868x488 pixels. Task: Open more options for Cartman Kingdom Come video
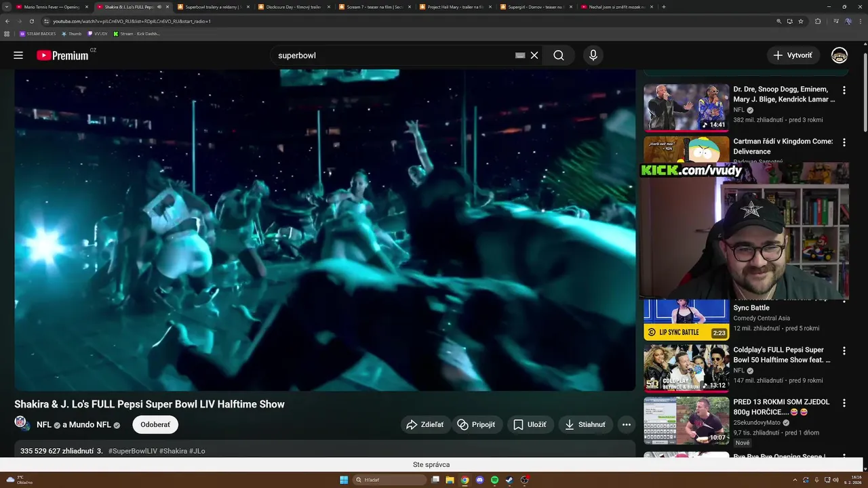point(844,142)
